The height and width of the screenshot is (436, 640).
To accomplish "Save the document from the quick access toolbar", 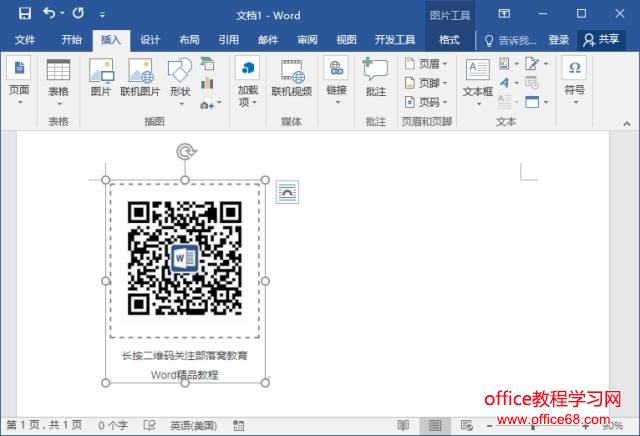I will (x=24, y=14).
